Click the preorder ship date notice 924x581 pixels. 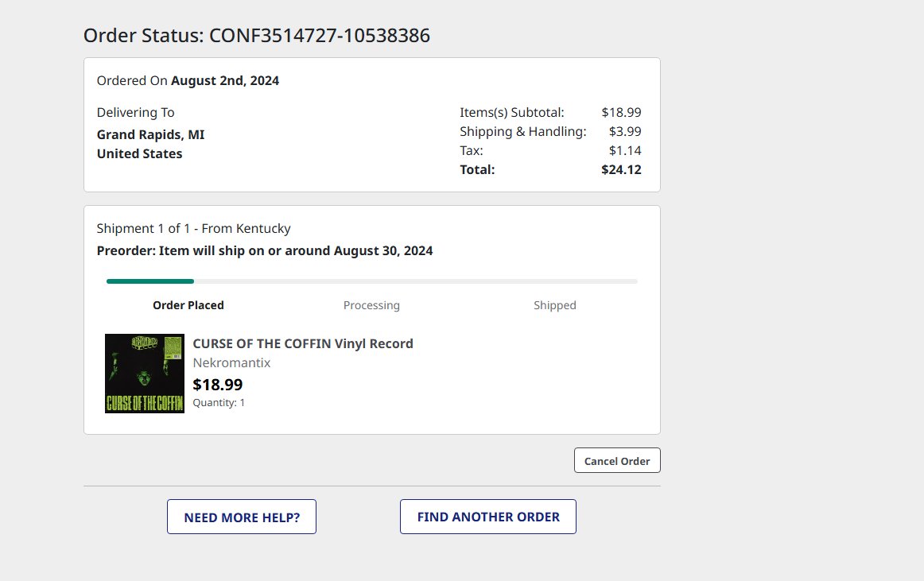click(x=265, y=251)
